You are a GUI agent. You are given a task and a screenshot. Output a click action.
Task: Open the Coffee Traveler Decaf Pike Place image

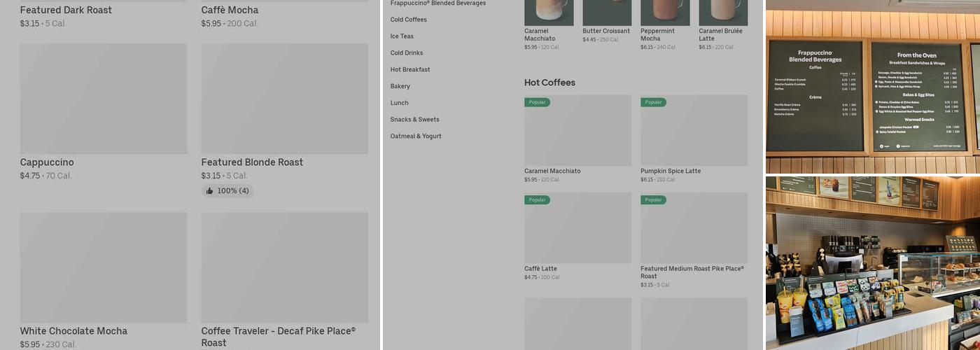tap(285, 267)
